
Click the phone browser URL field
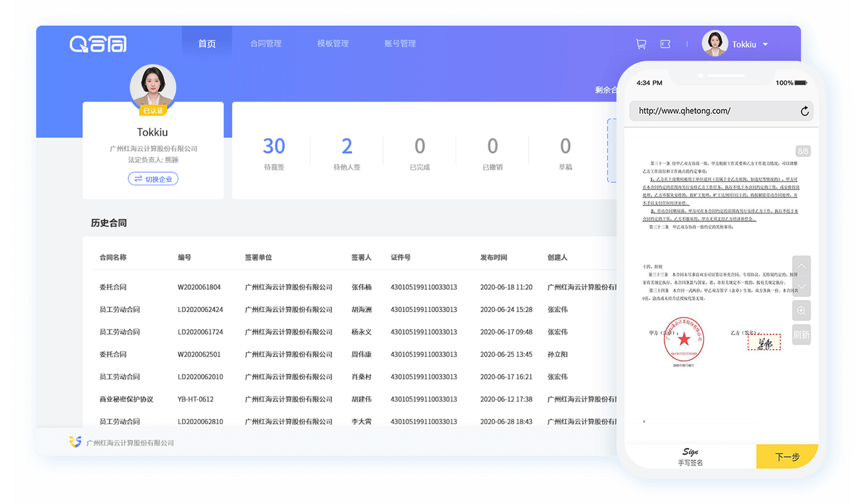[721, 111]
